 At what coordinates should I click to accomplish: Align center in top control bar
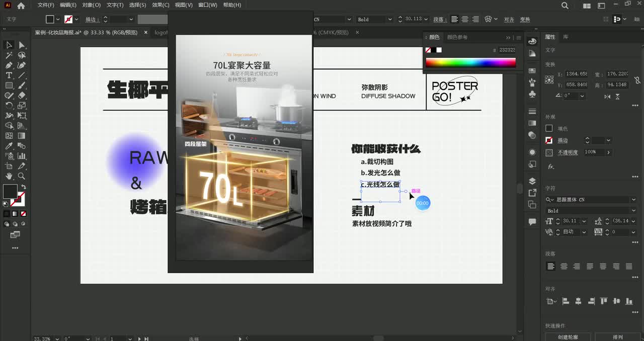465,19
